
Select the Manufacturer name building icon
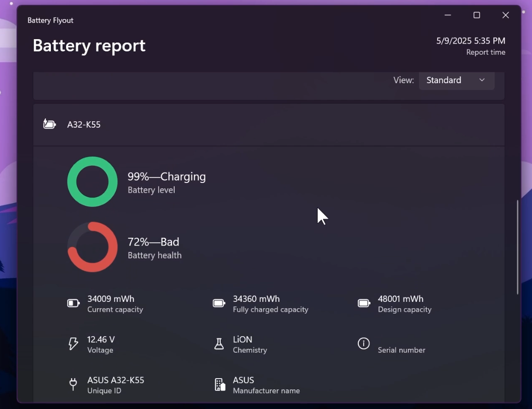[x=219, y=384]
